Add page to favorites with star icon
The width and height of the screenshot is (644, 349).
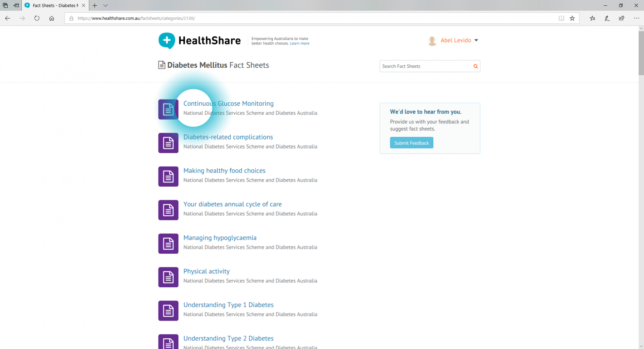pos(572,18)
